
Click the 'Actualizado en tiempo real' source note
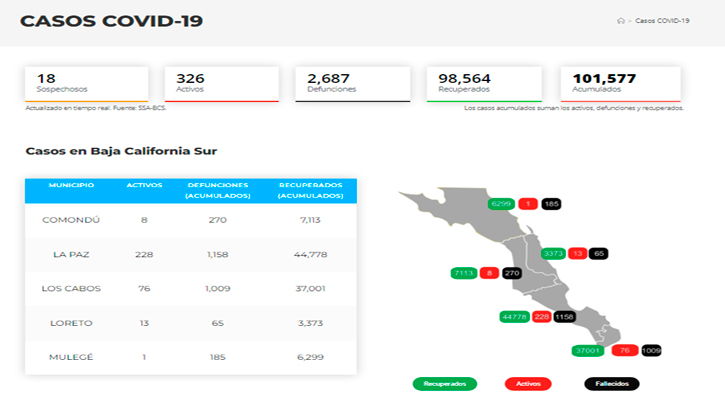tap(96, 108)
